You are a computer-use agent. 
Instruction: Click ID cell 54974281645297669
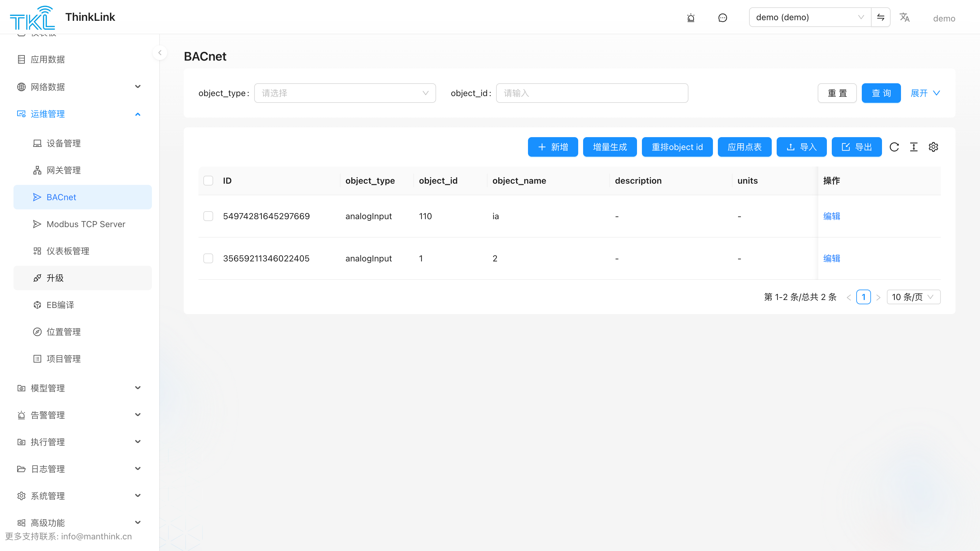(266, 216)
